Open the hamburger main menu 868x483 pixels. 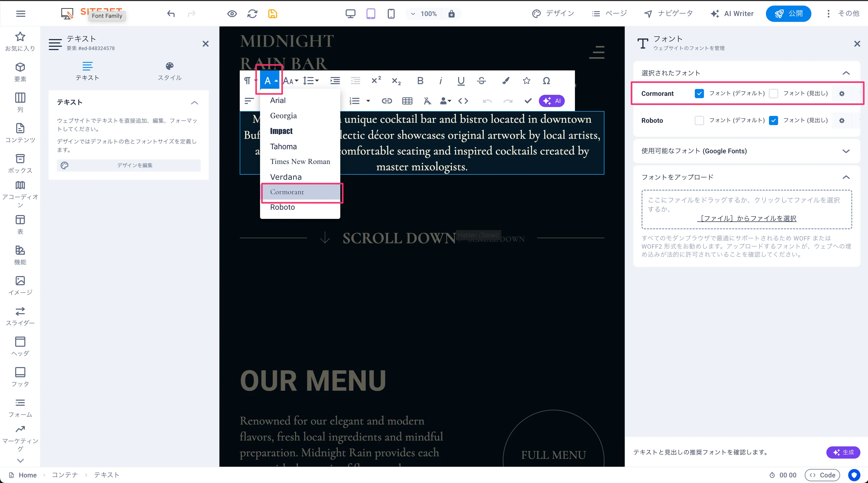[21, 14]
